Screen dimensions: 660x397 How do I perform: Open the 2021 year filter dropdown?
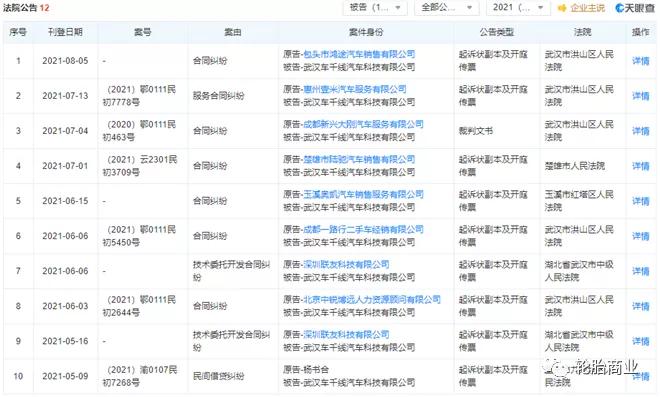click(518, 8)
